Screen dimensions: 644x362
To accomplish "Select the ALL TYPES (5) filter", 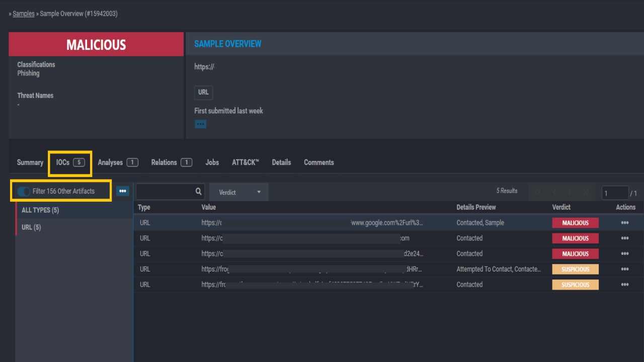I will tap(74, 210).
